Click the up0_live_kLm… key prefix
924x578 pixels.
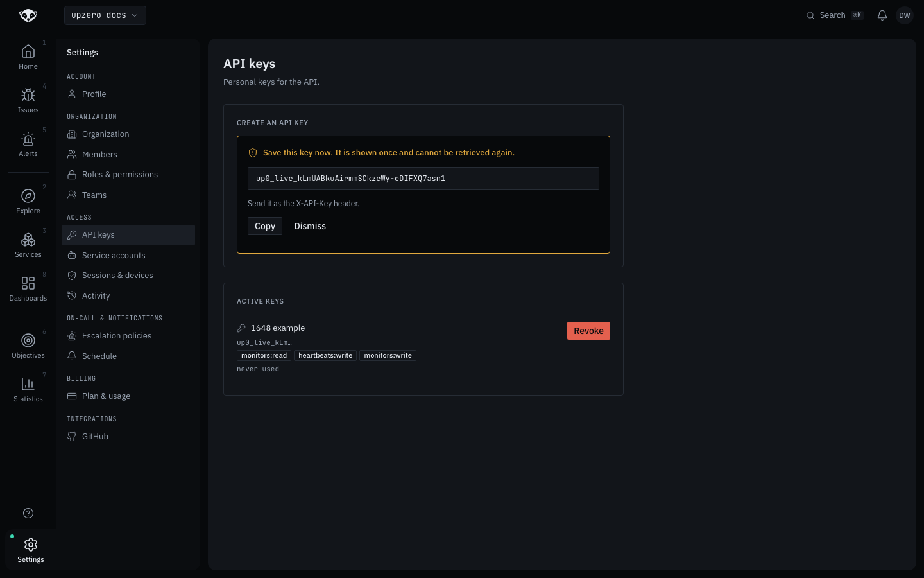pyautogui.click(x=264, y=342)
